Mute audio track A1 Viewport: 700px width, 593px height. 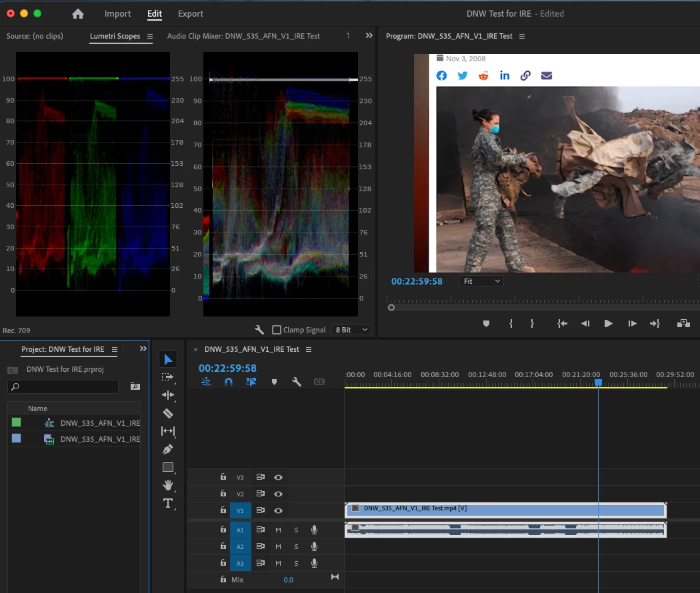[279, 530]
